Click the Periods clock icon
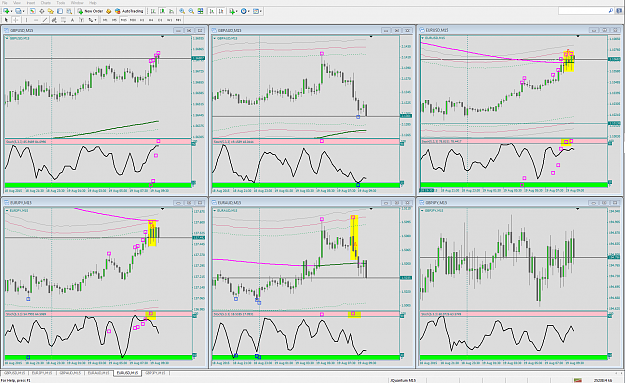This screenshot has height=383, width=625. click(x=244, y=11)
